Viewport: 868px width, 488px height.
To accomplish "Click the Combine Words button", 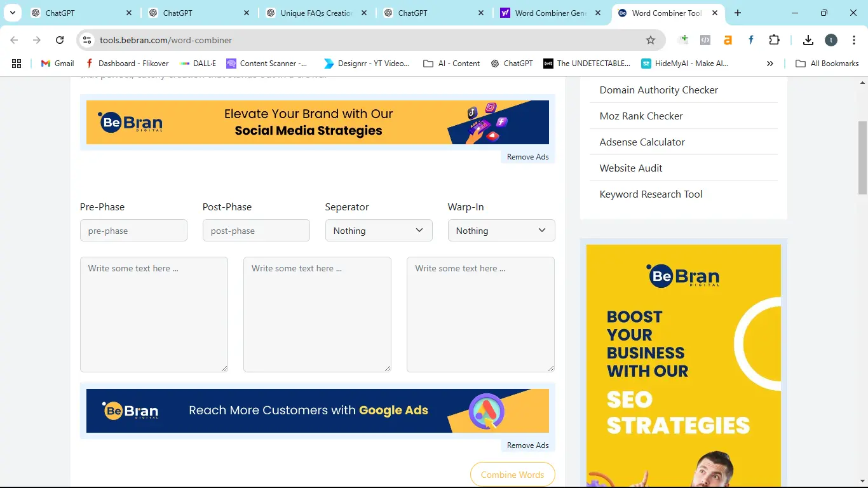I will coord(512,475).
